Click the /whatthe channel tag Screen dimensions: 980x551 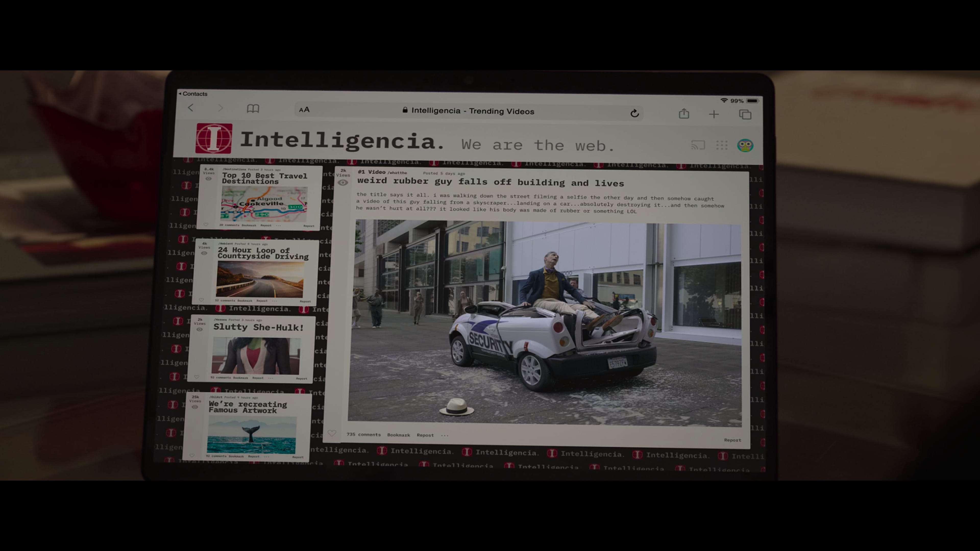pos(397,173)
